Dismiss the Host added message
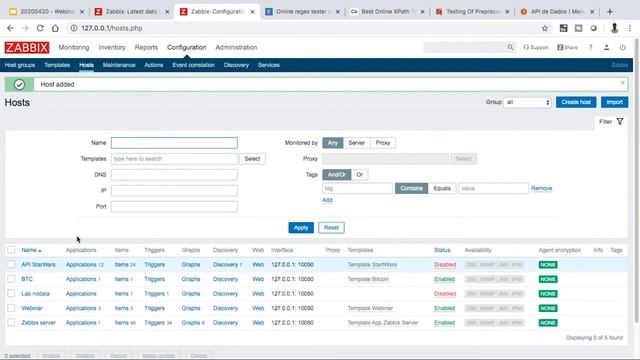 coord(622,83)
